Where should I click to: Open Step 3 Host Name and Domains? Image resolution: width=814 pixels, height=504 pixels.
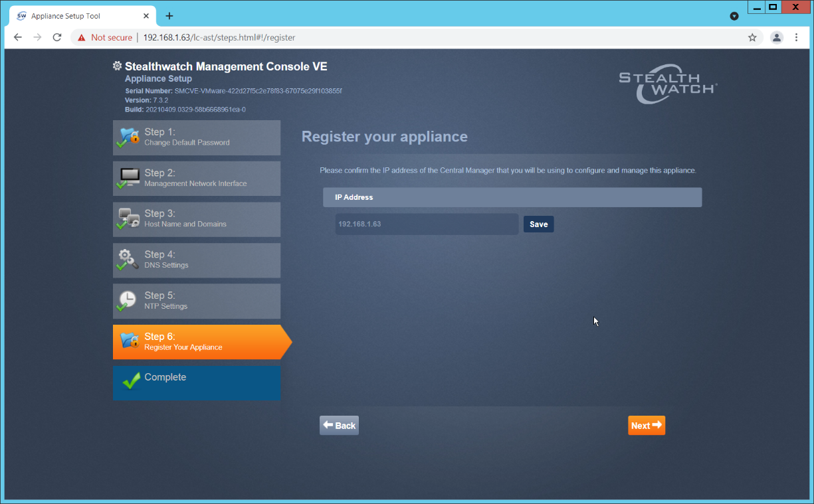[x=197, y=219]
